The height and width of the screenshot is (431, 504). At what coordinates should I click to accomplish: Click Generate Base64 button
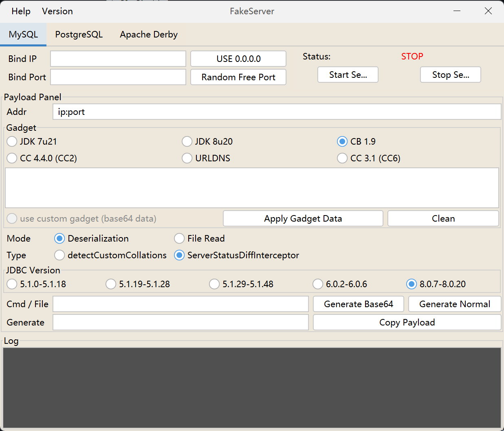click(359, 304)
